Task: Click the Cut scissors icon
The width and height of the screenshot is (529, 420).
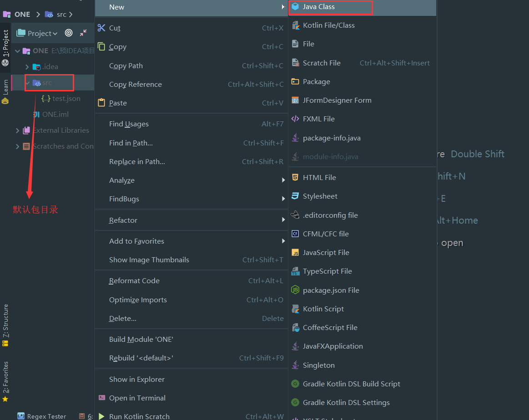Action: coord(101,28)
